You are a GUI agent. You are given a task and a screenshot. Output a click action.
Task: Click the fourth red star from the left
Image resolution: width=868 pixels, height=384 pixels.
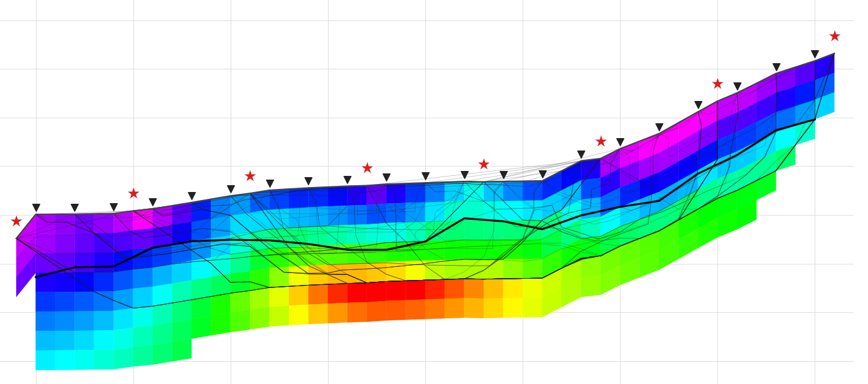(x=367, y=168)
